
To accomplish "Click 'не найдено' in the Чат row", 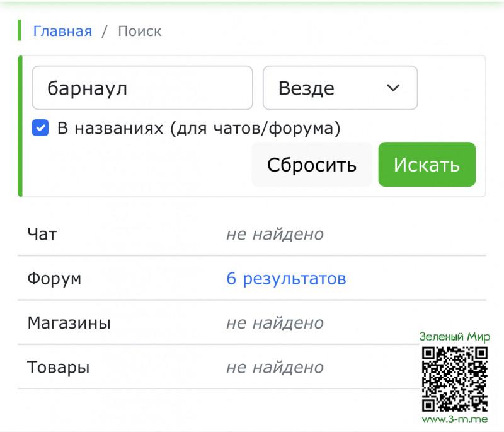I will point(275,235).
